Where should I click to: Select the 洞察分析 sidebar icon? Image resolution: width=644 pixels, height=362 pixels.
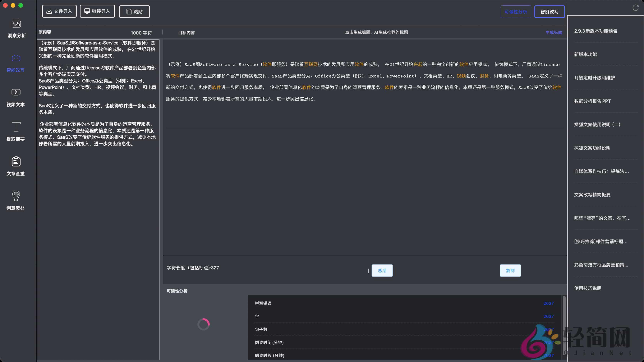point(16,28)
